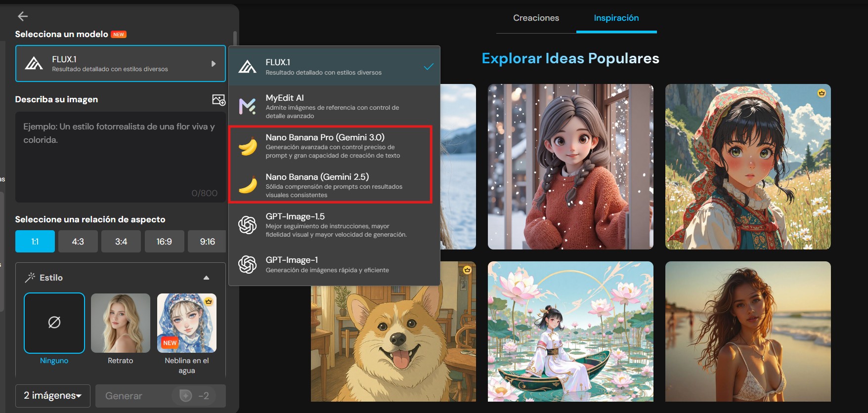The height and width of the screenshot is (413, 868).
Task: Click the image description text area
Action: 121,157
